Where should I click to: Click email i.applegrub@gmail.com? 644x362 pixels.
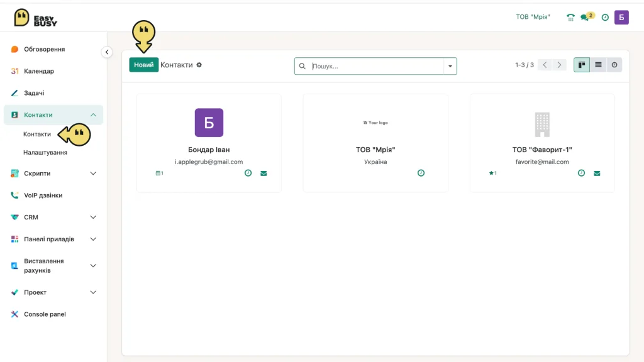pyautogui.click(x=209, y=162)
